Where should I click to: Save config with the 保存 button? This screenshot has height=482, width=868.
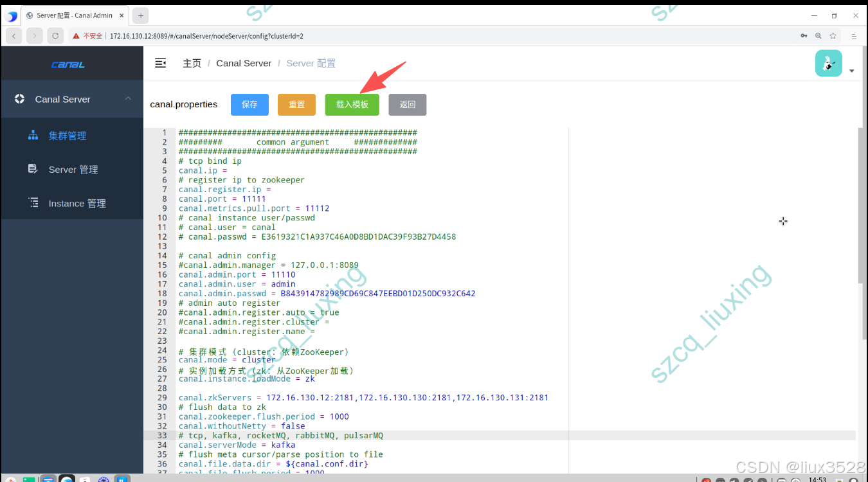click(249, 105)
